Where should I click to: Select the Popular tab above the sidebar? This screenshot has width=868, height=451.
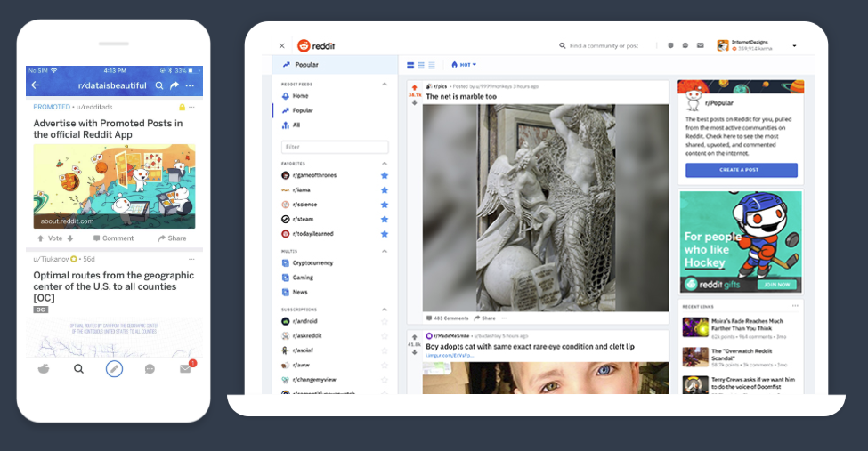click(x=335, y=65)
